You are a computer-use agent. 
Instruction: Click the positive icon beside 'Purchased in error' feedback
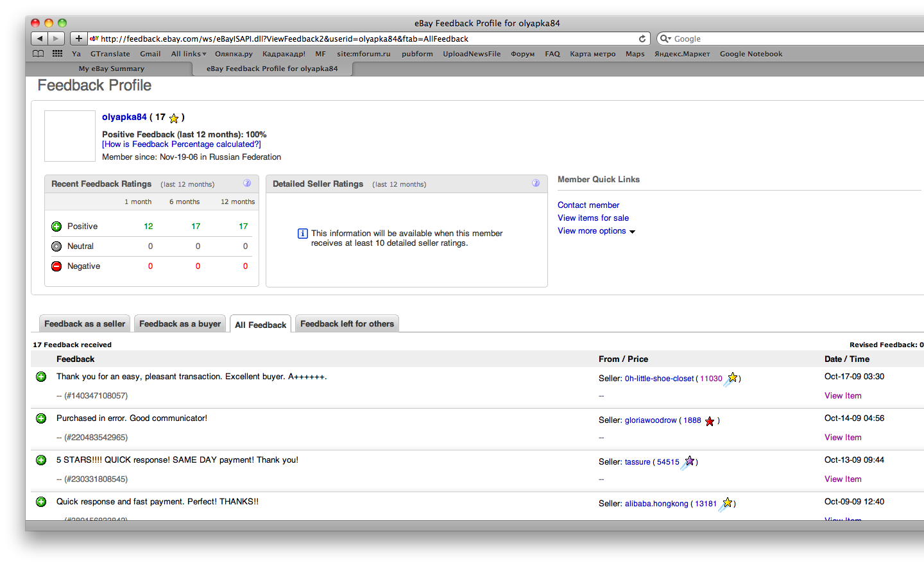(x=41, y=418)
